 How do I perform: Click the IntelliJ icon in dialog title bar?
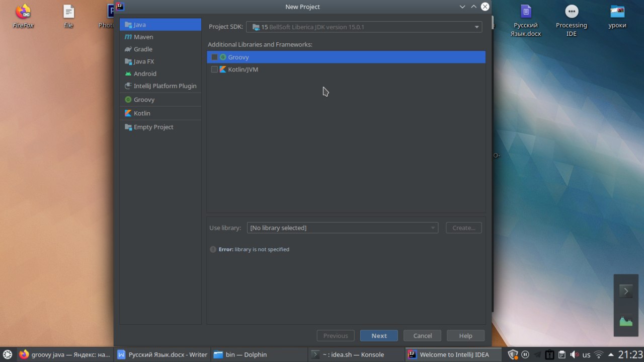120,7
